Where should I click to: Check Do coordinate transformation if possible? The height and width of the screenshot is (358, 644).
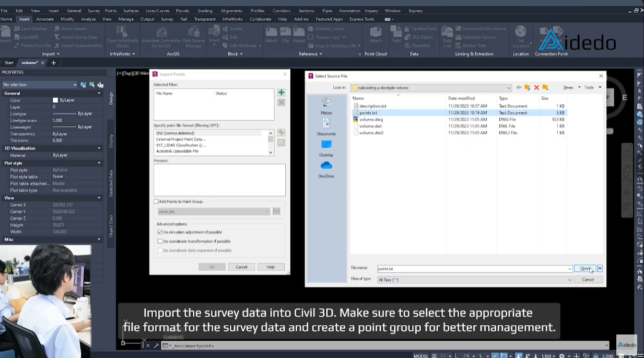(x=160, y=241)
